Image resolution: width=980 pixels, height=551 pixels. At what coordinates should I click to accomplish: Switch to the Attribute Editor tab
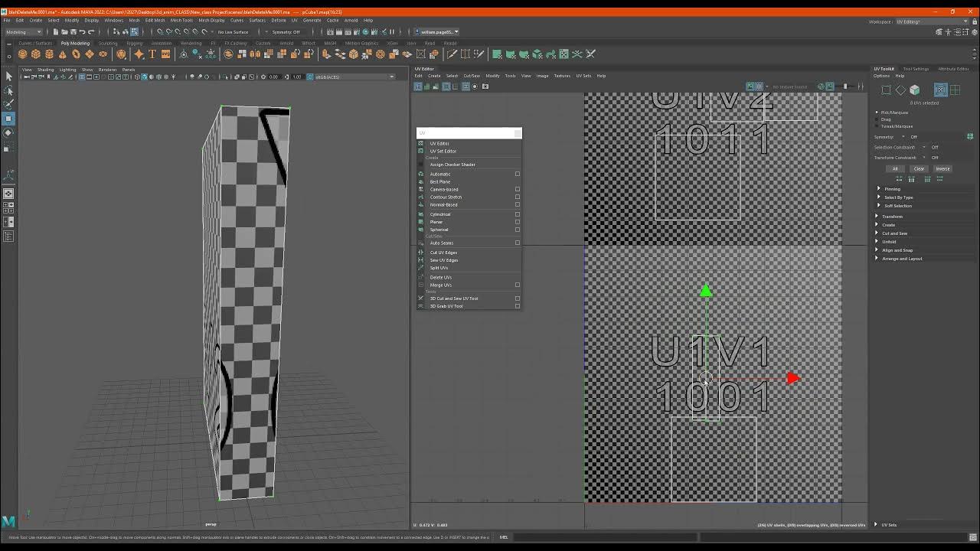tap(953, 69)
